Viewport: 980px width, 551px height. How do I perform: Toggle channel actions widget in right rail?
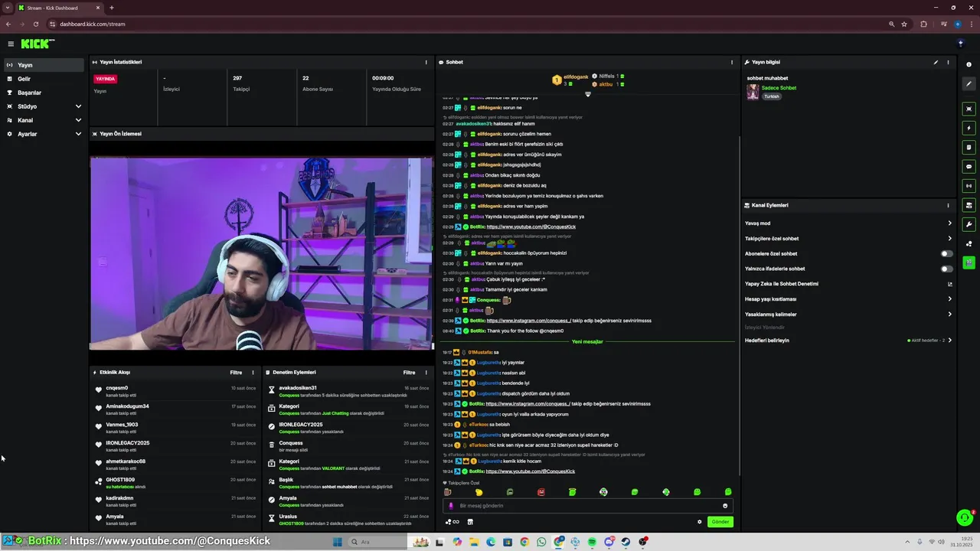pos(969,205)
